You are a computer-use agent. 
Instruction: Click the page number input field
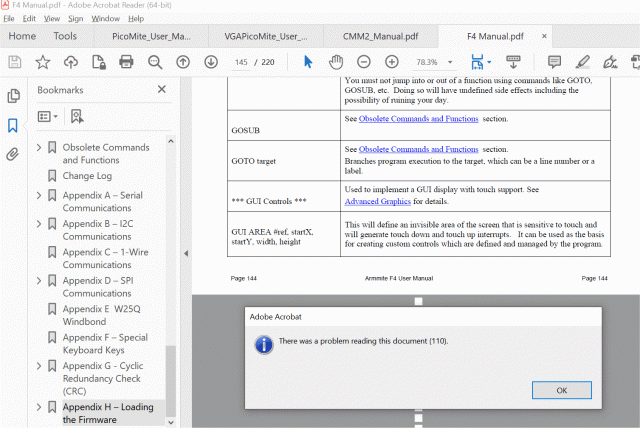(x=240, y=62)
